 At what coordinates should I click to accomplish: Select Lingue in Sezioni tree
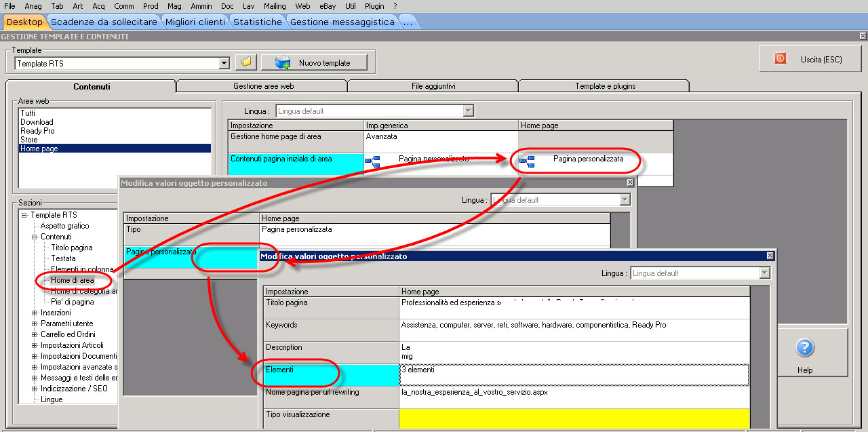(52, 399)
